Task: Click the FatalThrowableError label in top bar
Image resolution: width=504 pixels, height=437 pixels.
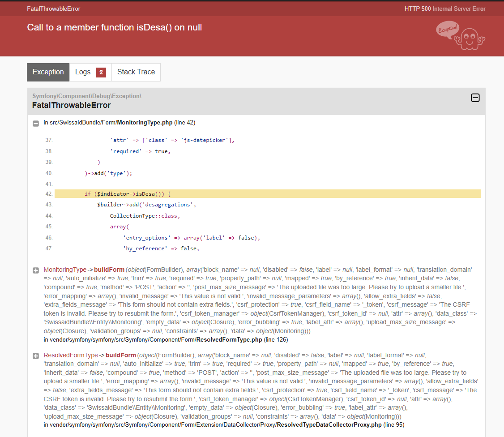Action: pos(54,9)
